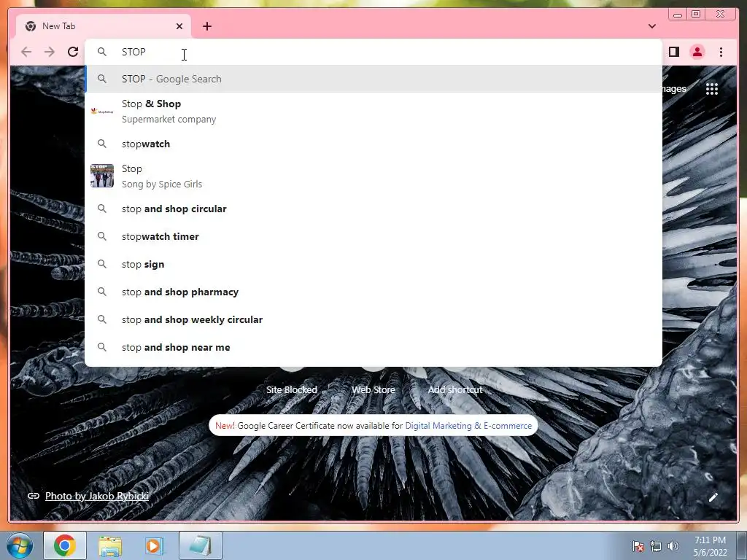747x560 pixels.
Task: Choose the STOP - Google Search suggestion
Action: point(373,79)
